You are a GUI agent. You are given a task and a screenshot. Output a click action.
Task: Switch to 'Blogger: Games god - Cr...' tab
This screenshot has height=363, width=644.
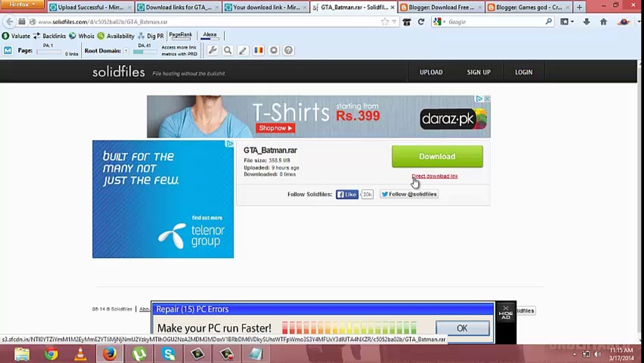(x=528, y=7)
